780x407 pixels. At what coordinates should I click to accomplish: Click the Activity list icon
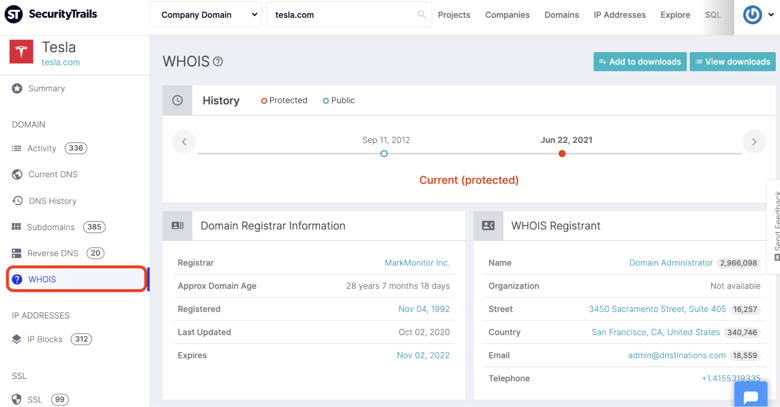point(16,148)
